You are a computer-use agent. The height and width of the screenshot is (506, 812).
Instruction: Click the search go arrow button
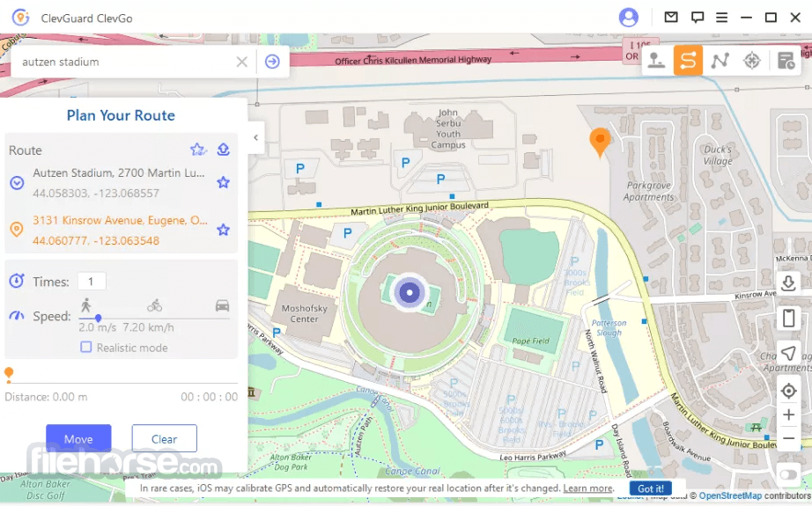272,62
